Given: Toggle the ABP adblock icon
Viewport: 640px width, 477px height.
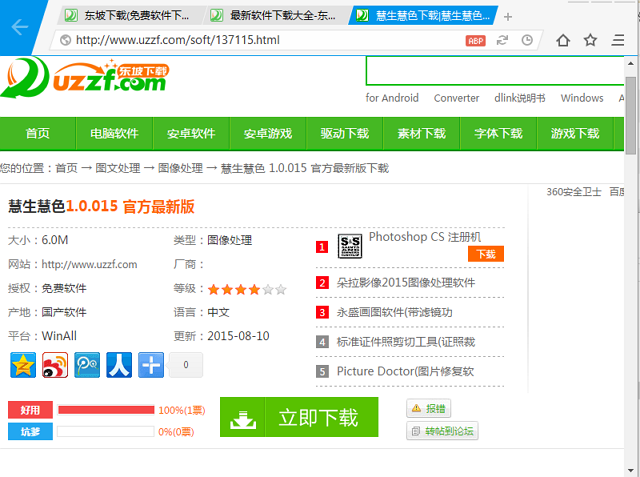Looking at the screenshot, I should pos(475,41).
